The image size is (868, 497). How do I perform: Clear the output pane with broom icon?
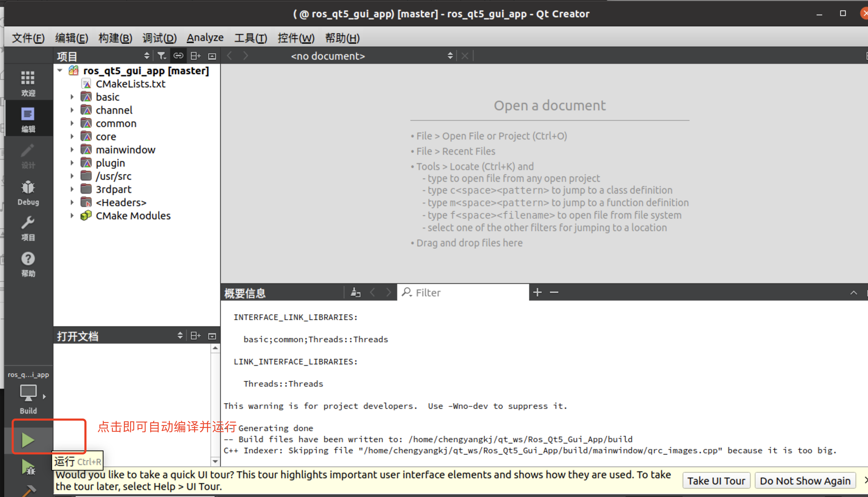coord(355,293)
